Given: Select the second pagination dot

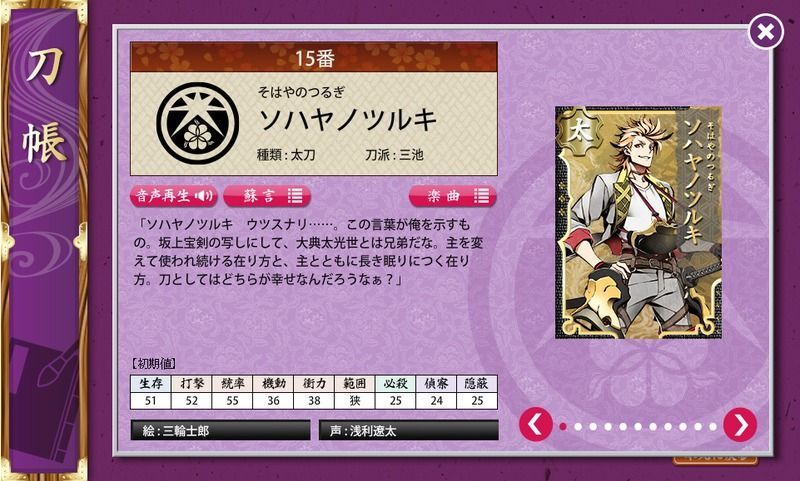Looking at the screenshot, I should tap(578, 426).
